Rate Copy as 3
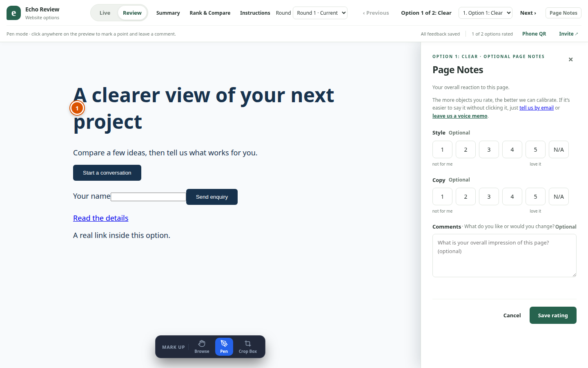The image size is (588, 368). coord(489,197)
